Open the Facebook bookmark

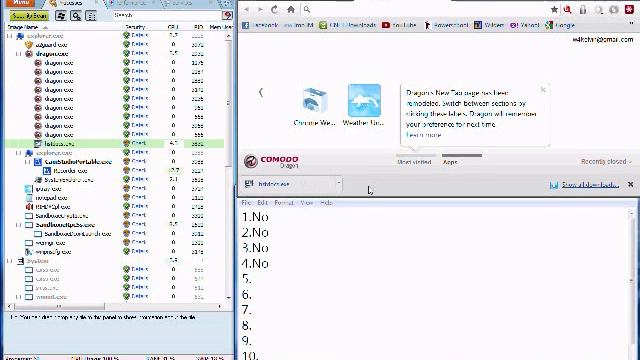(x=260, y=25)
